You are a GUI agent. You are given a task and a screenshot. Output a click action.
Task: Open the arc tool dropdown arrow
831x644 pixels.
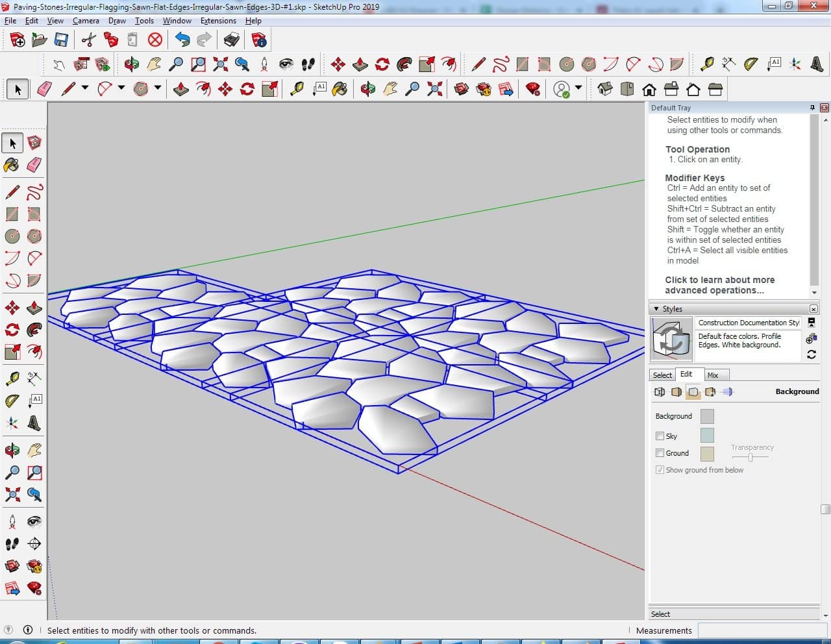tap(121, 88)
